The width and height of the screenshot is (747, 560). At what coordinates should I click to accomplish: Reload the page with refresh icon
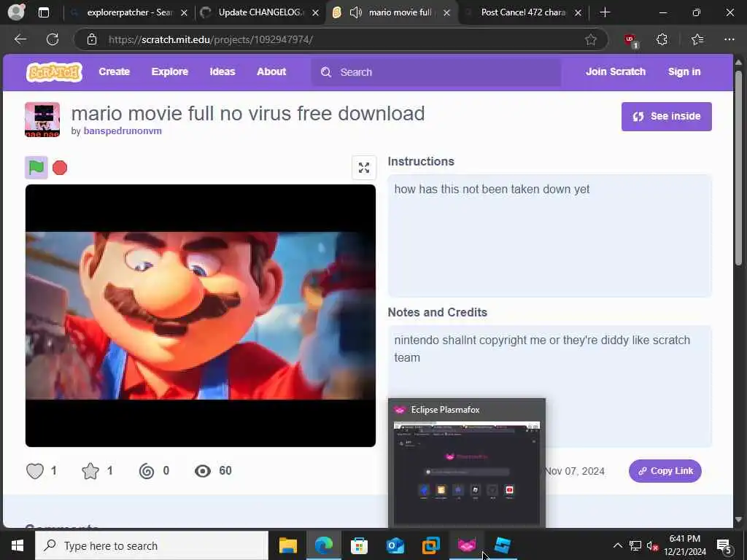coord(53,39)
